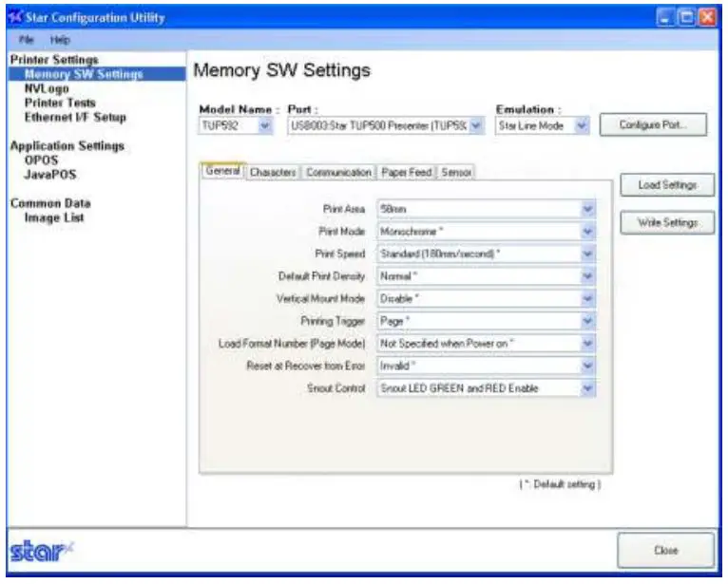Click the Common Data heading
Viewport: 728px width, 584px height.
coord(50,203)
